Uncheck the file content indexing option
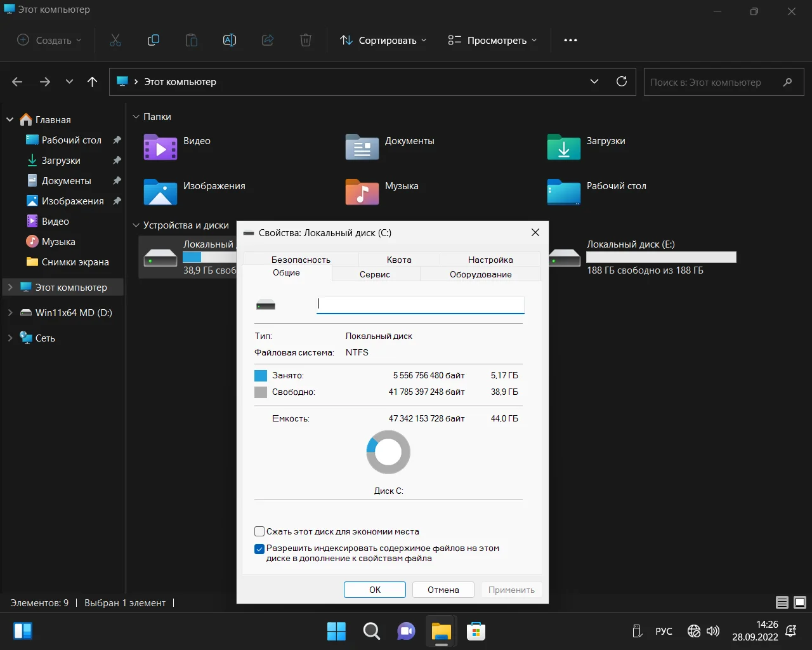Screen dimensions: 812x650 (x=259, y=549)
